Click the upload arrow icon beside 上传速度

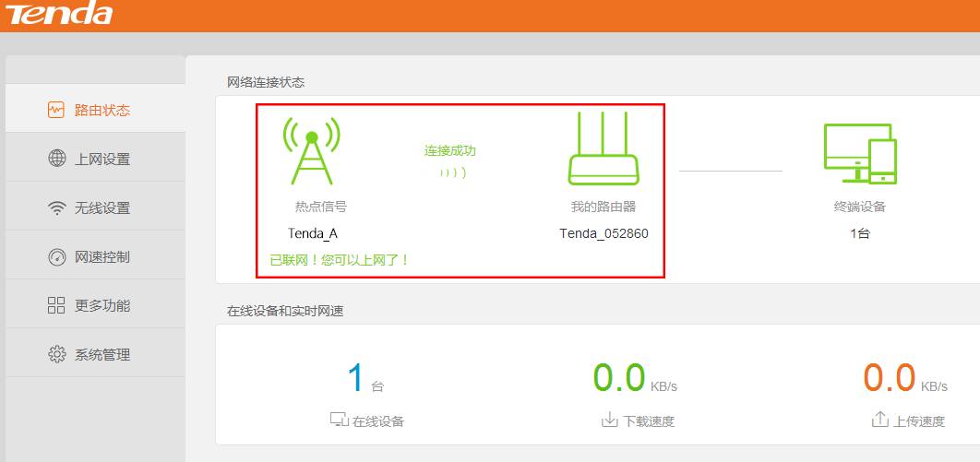(x=879, y=420)
